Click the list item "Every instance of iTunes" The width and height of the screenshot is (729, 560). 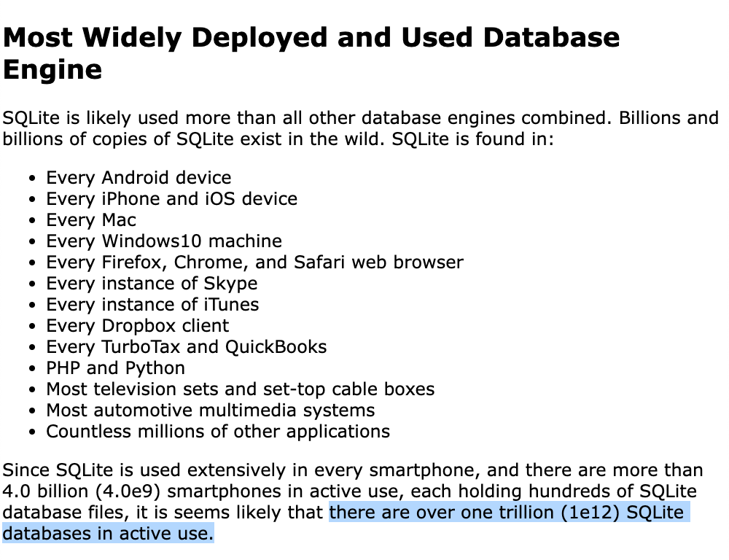point(152,305)
